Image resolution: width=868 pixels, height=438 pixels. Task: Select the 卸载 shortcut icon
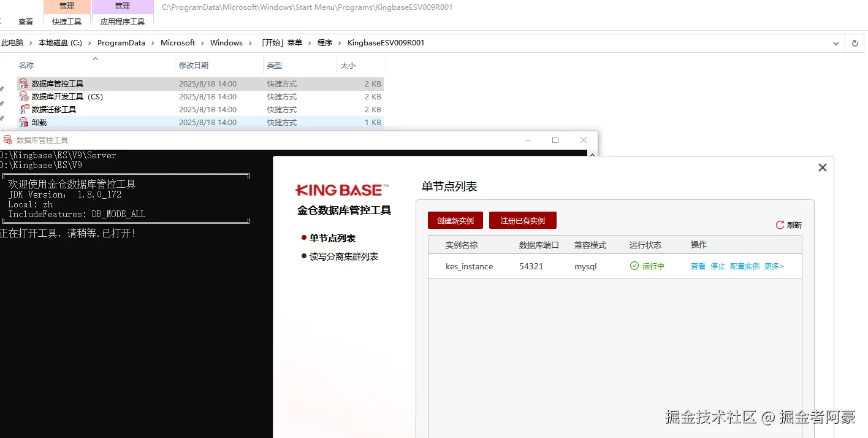click(x=24, y=122)
